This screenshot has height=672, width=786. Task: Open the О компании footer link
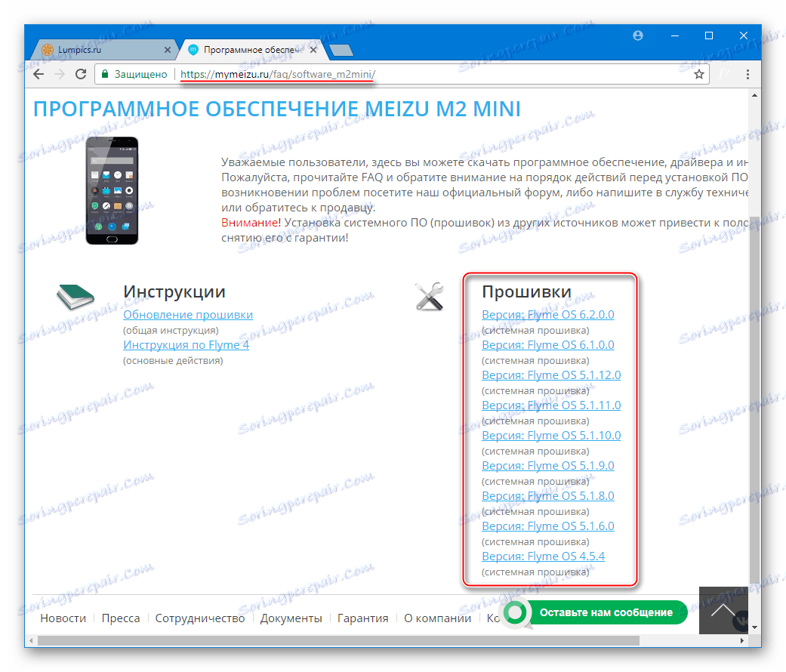point(438,618)
